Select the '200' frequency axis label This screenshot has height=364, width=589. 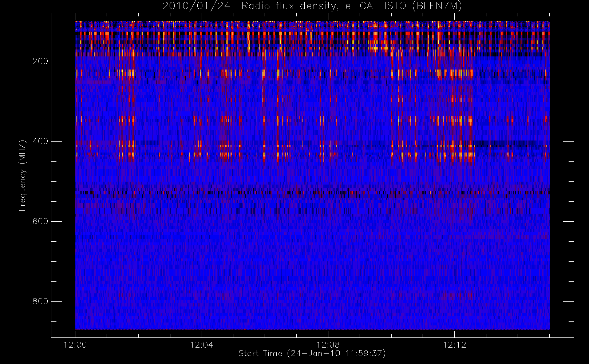[40, 61]
